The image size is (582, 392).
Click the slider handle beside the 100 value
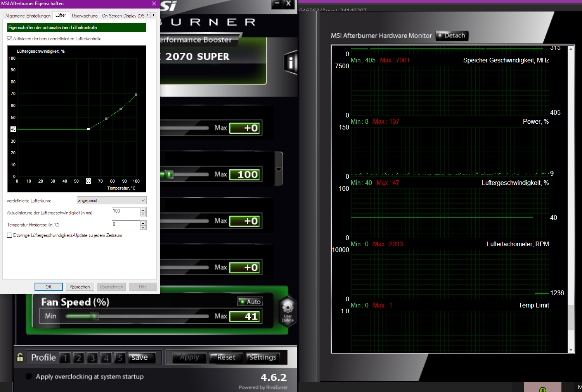click(x=169, y=174)
